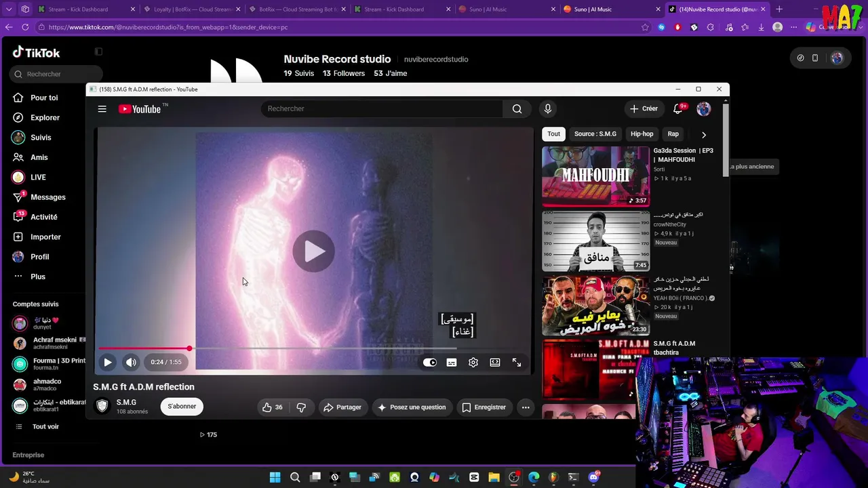Open File Explorer from the taskbar
868x488 pixels.
494,477
